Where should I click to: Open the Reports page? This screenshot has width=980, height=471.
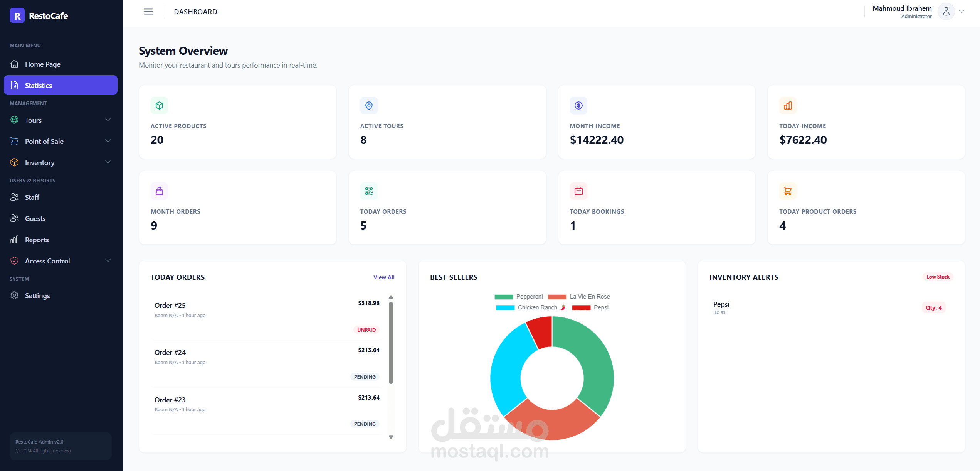pyautogui.click(x=37, y=240)
